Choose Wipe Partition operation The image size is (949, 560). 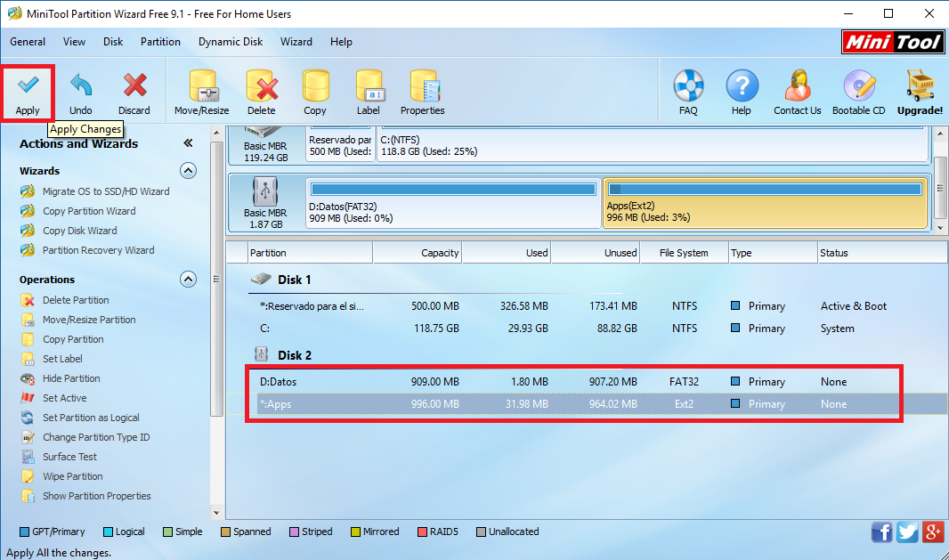click(x=61, y=476)
